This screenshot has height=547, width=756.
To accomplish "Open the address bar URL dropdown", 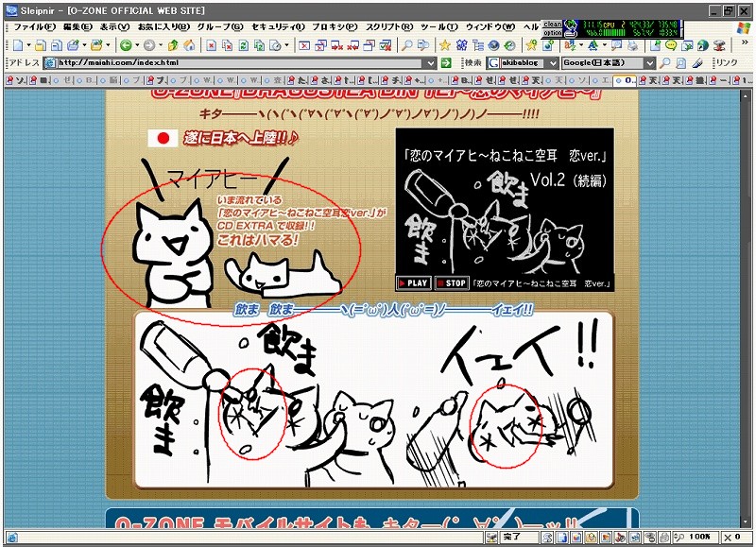I will (431, 62).
